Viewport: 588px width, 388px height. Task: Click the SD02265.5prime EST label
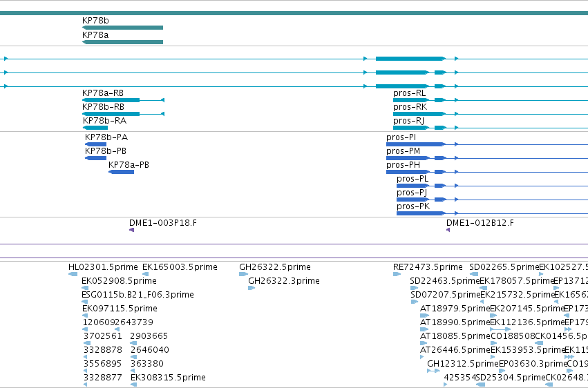point(504,267)
